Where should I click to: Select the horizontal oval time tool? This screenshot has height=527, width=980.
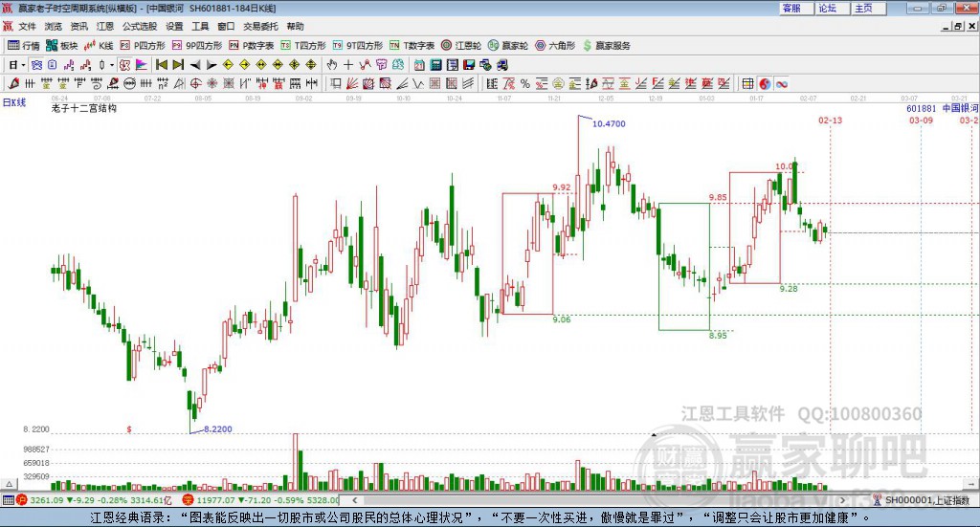click(x=129, y=83)
